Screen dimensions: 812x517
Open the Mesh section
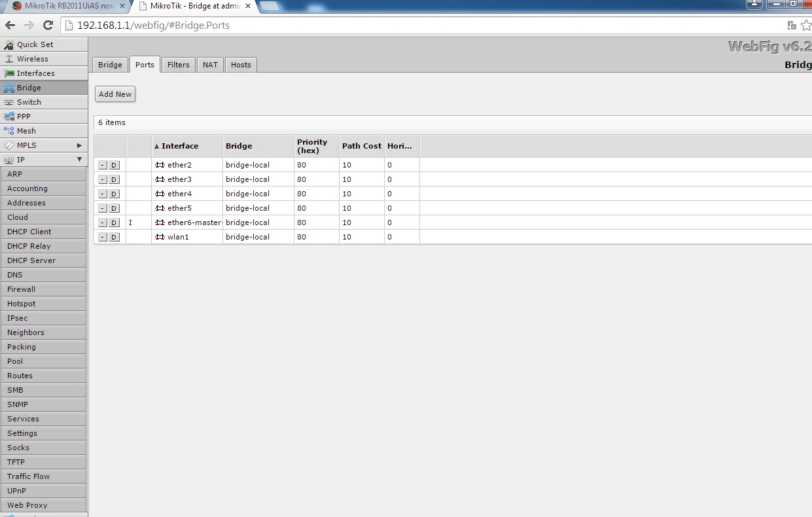(x=43, y=131)
